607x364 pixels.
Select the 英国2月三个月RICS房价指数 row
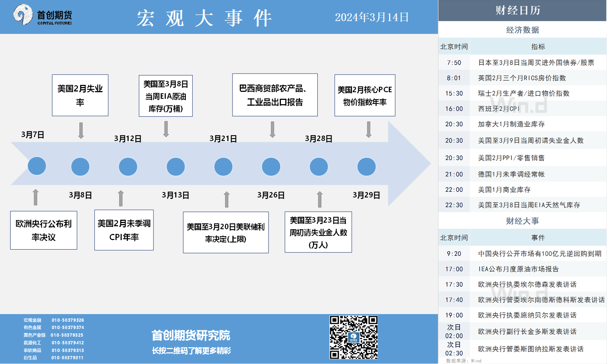(522, 78)
